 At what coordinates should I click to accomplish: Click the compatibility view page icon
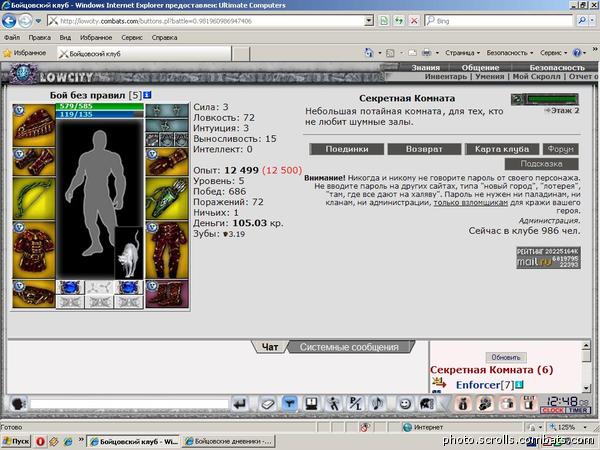tap(383, 21)
